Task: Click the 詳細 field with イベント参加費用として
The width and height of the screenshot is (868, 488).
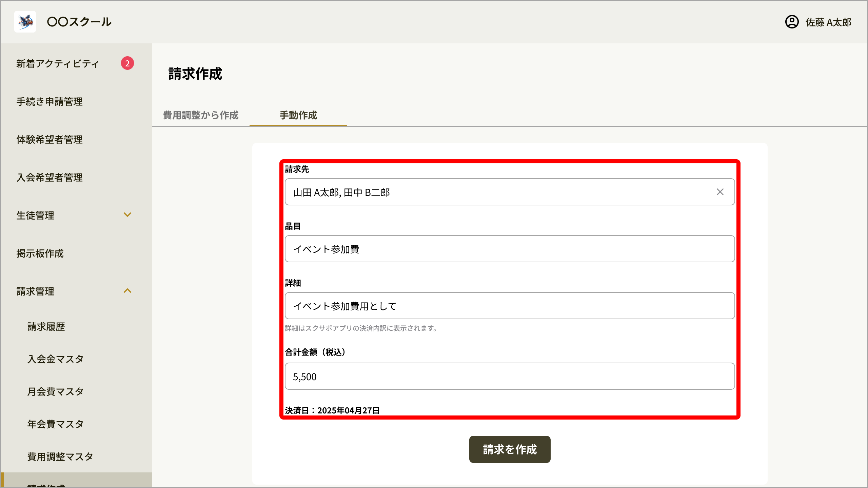Action: coord(510,306)
